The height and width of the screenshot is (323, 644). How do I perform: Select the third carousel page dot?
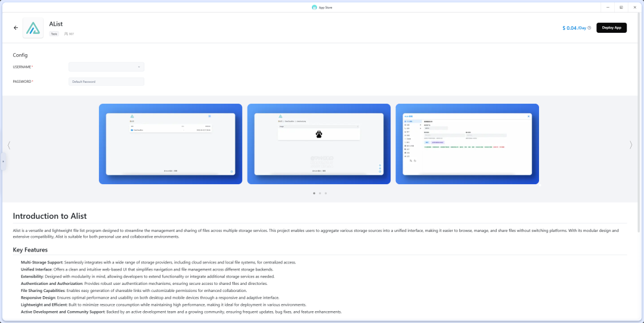coord(326,193)
